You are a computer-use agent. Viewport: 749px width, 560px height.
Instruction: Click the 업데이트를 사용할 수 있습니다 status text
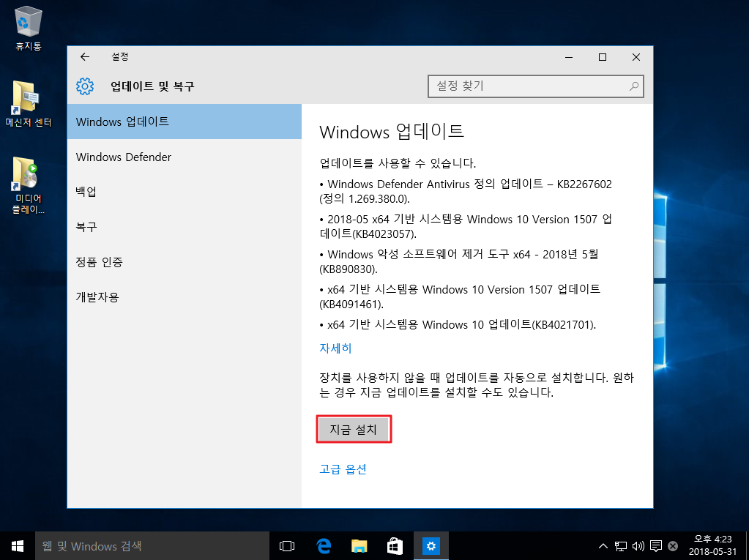click(x=398, y=163)
